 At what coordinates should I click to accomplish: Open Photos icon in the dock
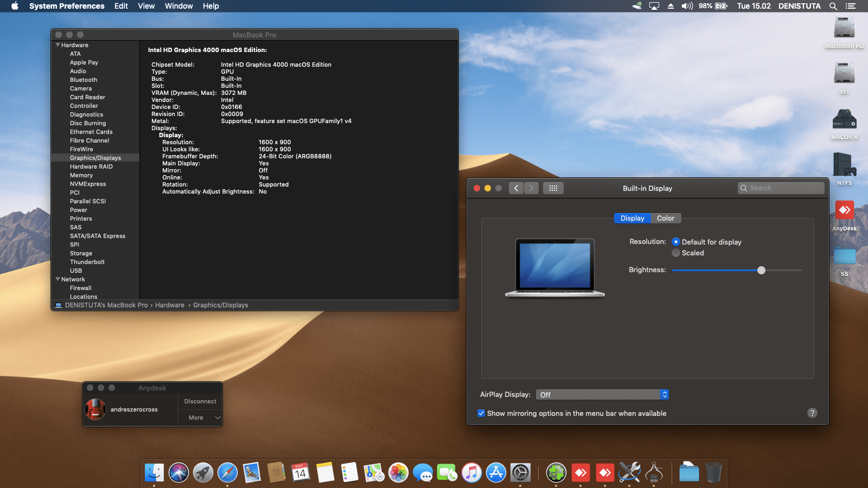pos(398,473)
